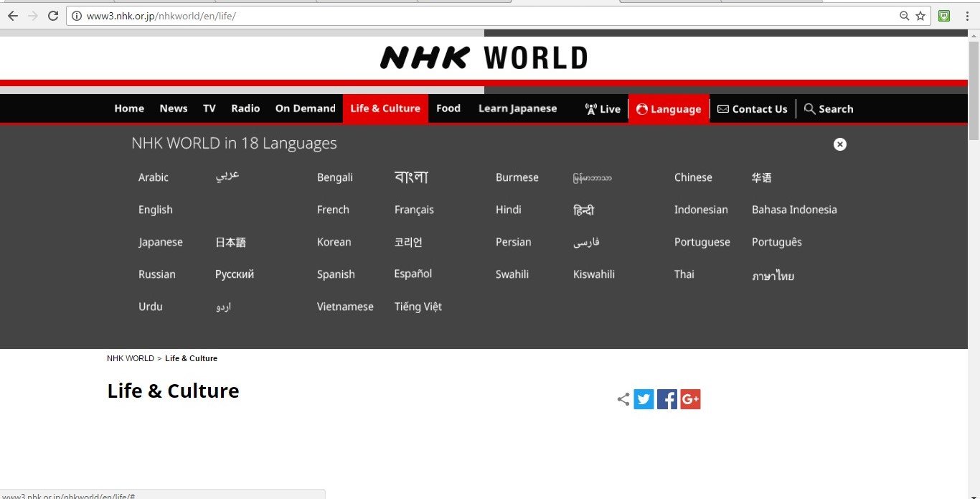Image resolution: width=980 pixels, height=499 pixels.
Task: Open the News section
Action: (174, 108)
